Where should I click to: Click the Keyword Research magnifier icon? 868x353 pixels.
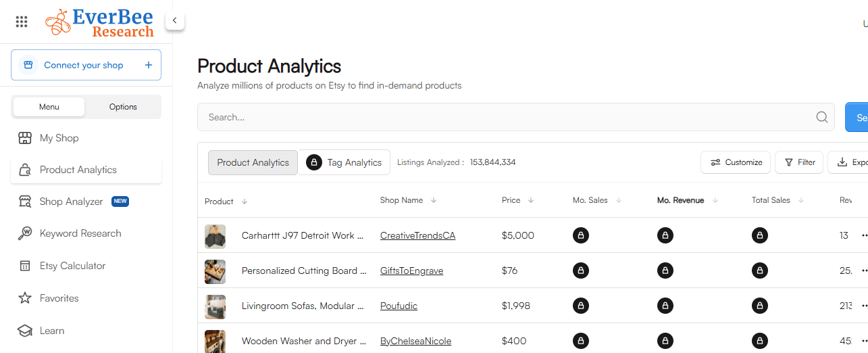click(x=25, y=233)
